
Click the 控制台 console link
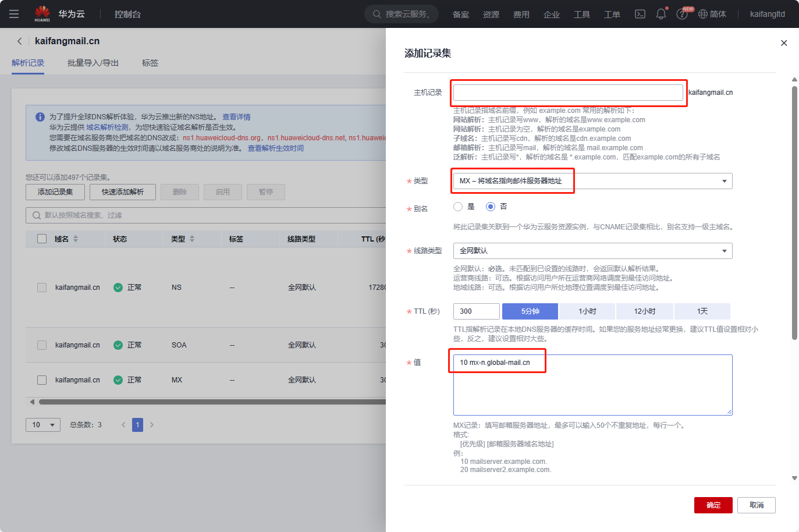pyautogui.click(x=127, y=14)
